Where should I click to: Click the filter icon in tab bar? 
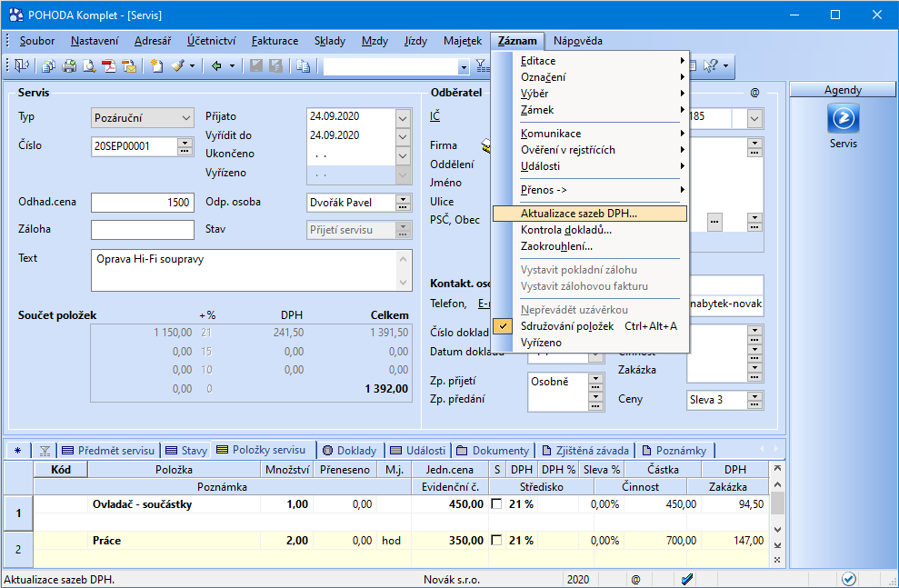(45, 451)
